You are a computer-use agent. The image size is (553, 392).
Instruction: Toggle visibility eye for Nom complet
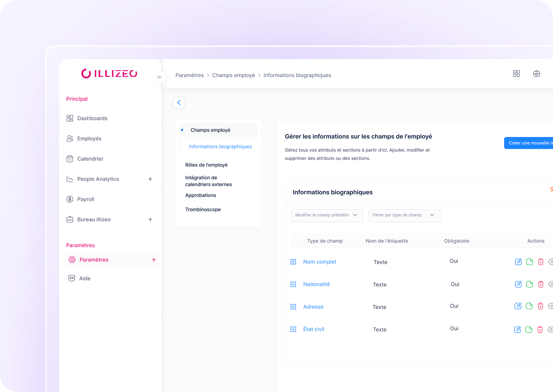[x=550, y=262]
